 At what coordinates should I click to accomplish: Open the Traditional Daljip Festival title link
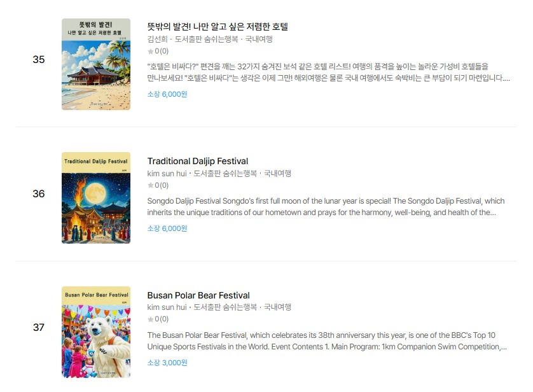198,161
